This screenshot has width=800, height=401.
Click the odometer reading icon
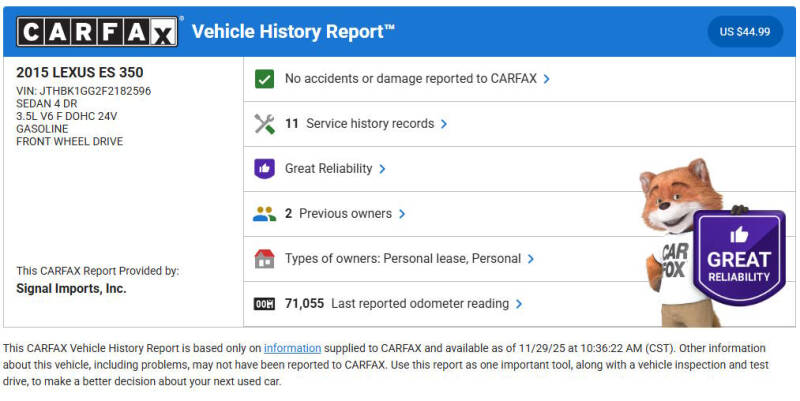(264, 304)
